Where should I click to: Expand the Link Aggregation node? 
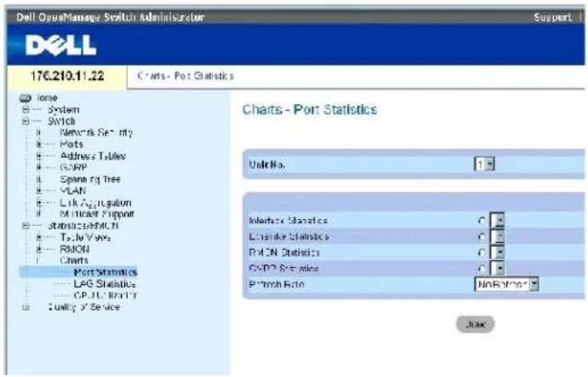[x=38, y=203]
